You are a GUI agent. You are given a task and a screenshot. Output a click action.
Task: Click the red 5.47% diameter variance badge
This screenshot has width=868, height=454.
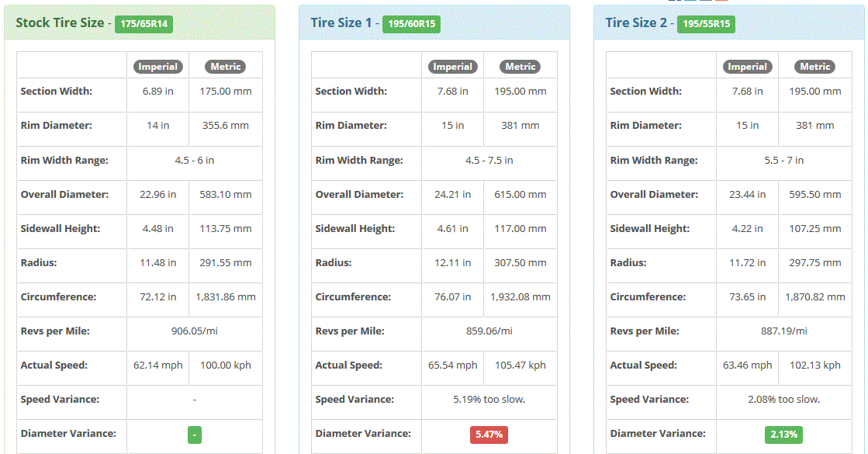coord(489,435)
